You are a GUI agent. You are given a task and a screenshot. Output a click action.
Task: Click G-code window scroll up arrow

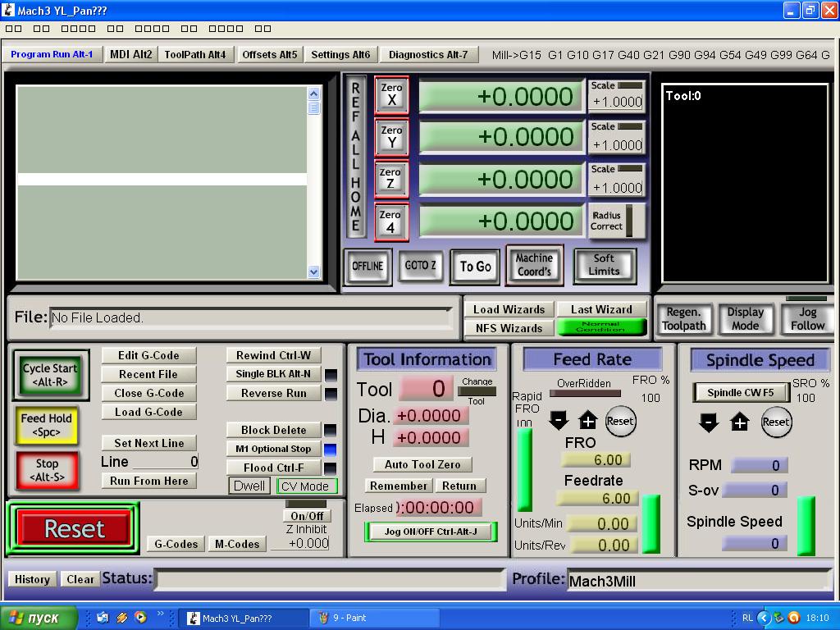coord(314,94)
